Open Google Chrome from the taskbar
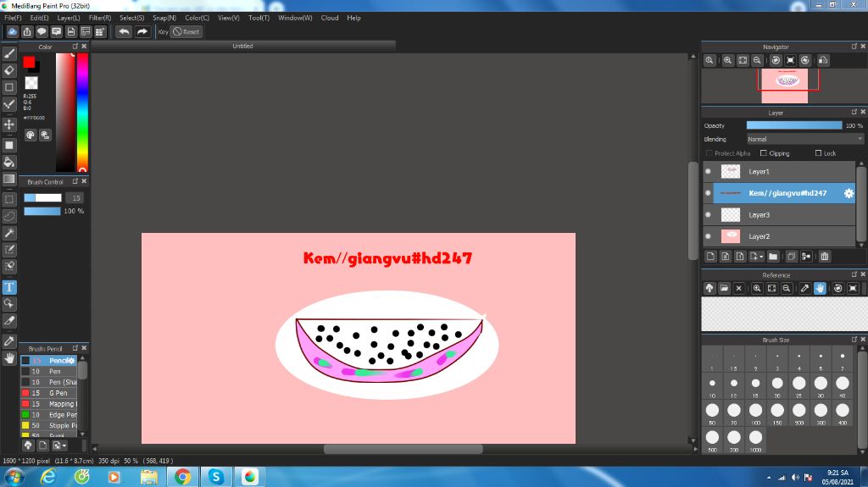This screenshot has height=487, width=868. (x=182, y=477)
